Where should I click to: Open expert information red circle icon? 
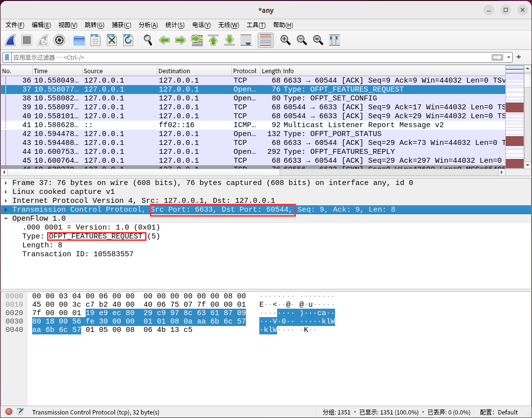pyautogui.click(x=9, y=412)
